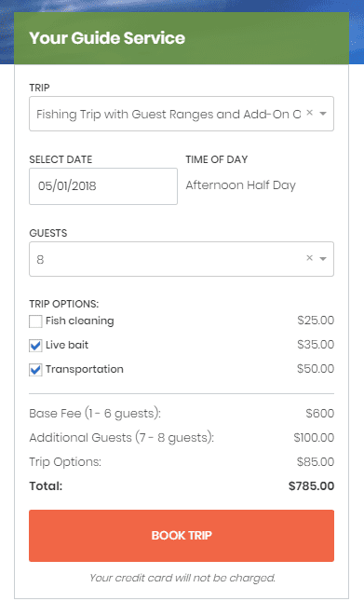Click the Afternoon Half Day text
Viewport: 364px width, 615px height.
coord(240,185)
